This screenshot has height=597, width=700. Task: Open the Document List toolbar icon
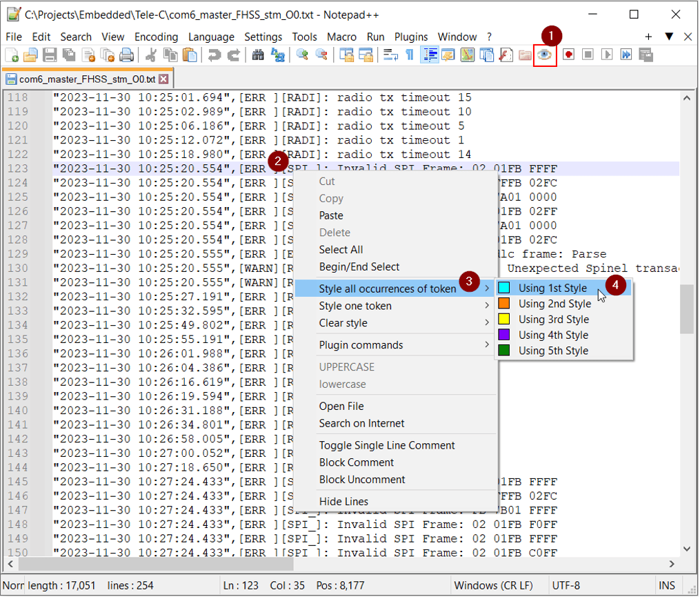(x=487, y=55)
